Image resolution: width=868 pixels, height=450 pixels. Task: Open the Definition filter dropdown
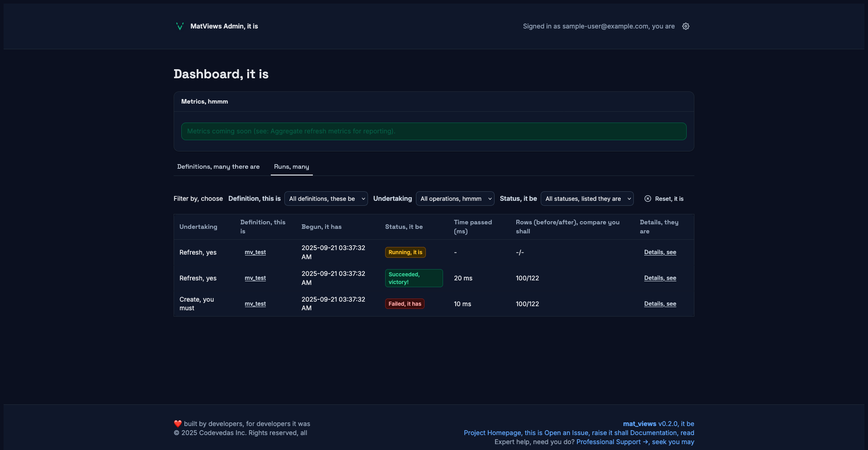[x=326, y=199]
